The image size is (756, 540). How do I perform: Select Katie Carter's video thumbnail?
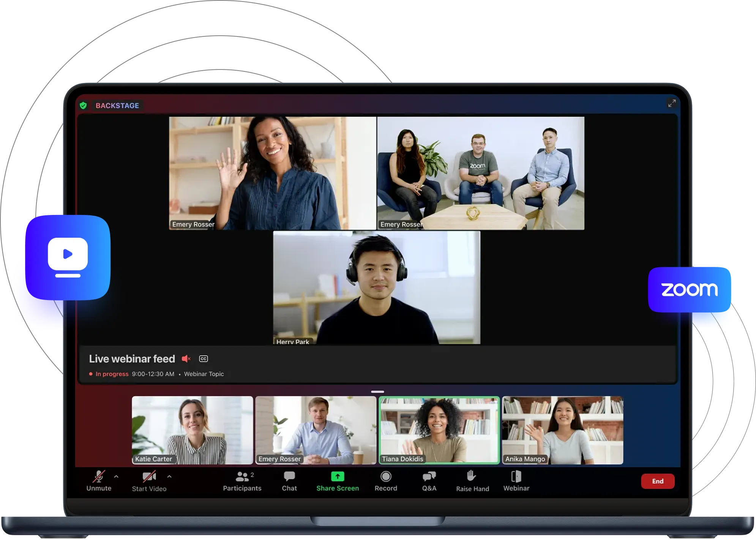[x=193, y=430]
